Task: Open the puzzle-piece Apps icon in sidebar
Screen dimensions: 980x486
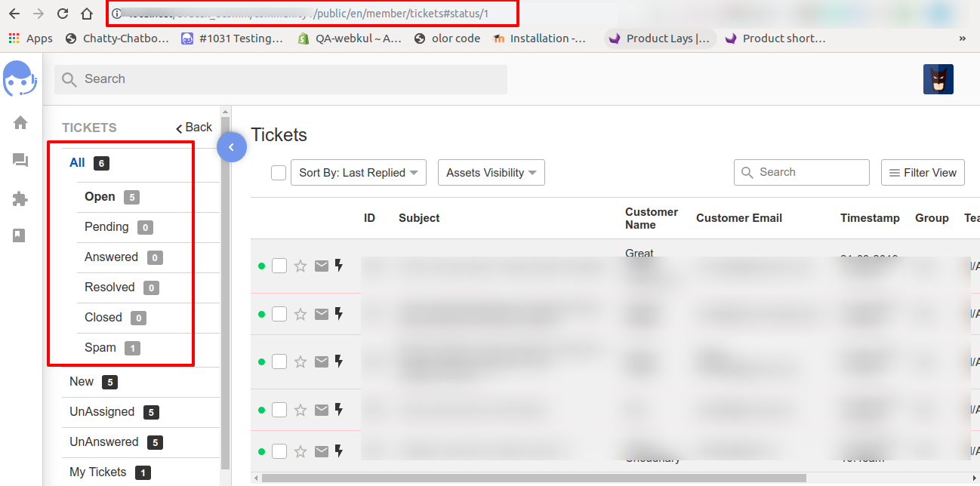Action: (x=20, y=198)
